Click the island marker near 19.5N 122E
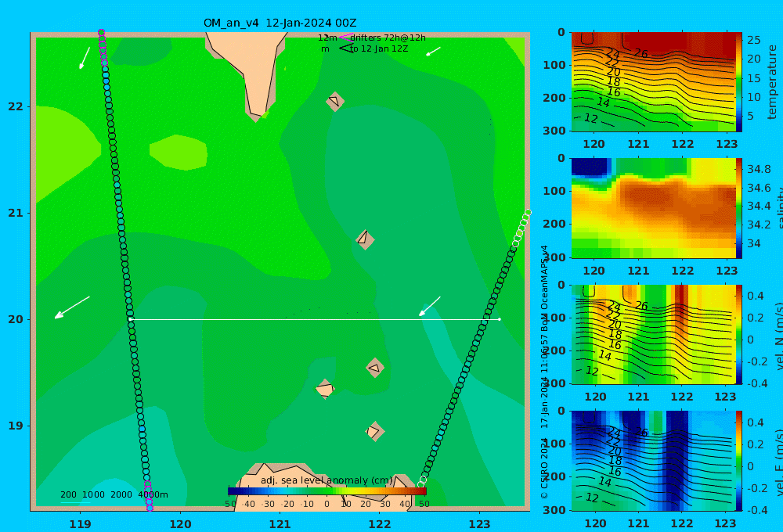Screen dimensions: 783x532 375,368
